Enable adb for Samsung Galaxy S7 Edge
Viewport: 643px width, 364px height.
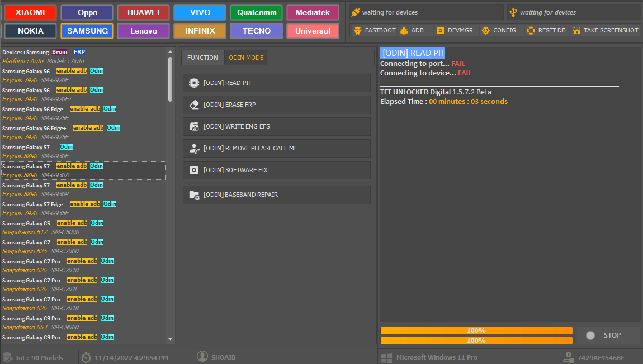coord(85,204)
